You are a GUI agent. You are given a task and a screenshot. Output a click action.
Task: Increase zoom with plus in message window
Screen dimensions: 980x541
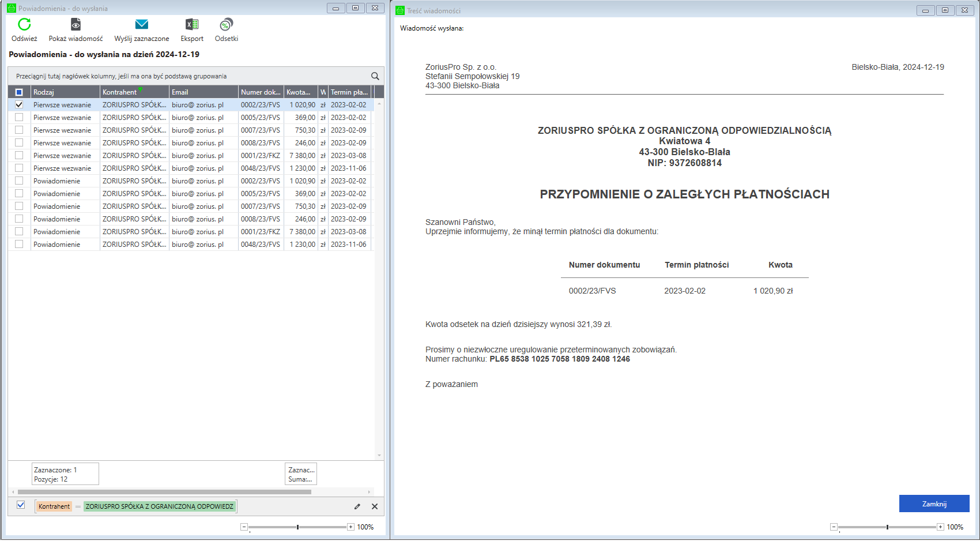pos(940,527)
